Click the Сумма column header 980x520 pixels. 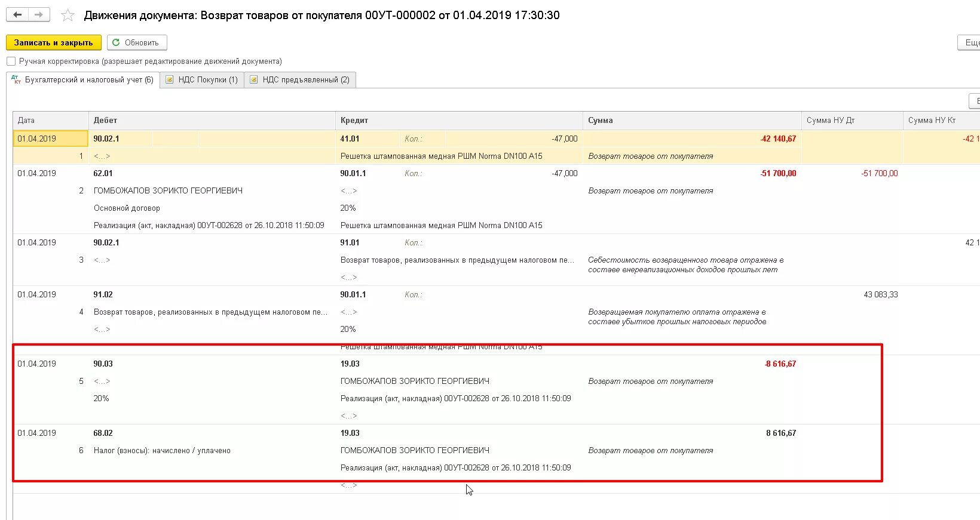tap(693, 120)
